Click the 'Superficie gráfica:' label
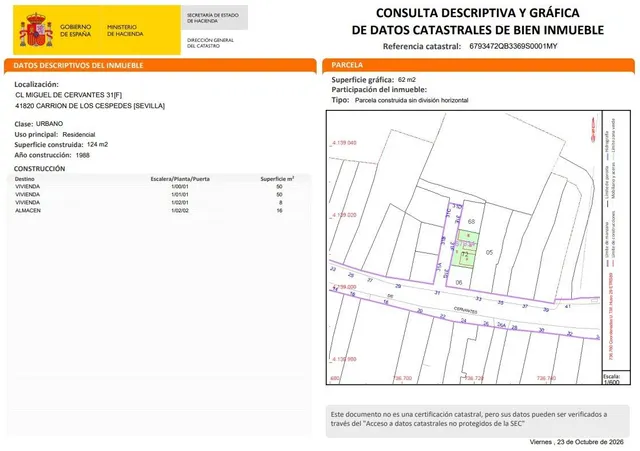Screen dimensions: 640x451 click(x=363, y=80)
